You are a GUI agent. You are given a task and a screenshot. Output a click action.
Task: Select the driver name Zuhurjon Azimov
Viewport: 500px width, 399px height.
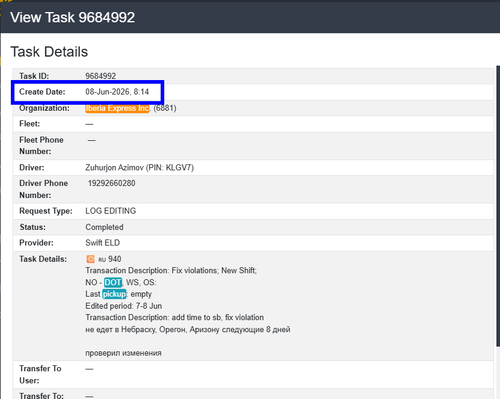pyautogui.click(x=114, y=167)
